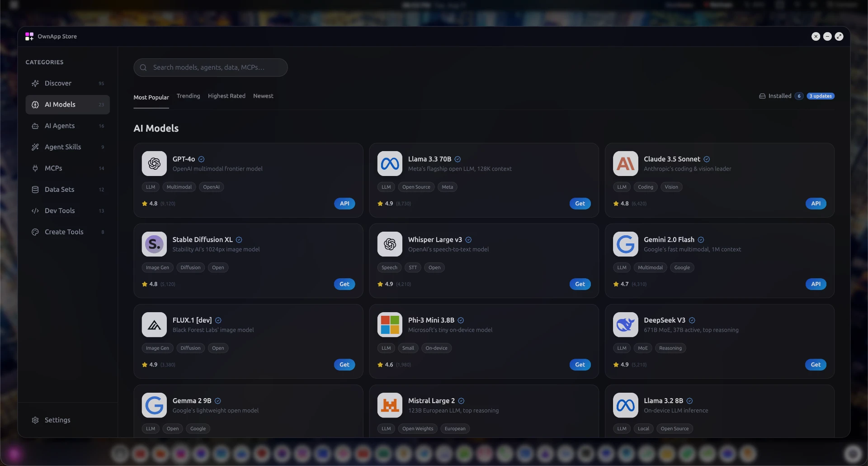Viewport: 868px width, 466px height.
Task: Get the FLUX.1 [dev] model
Action: tap(344, 365)
